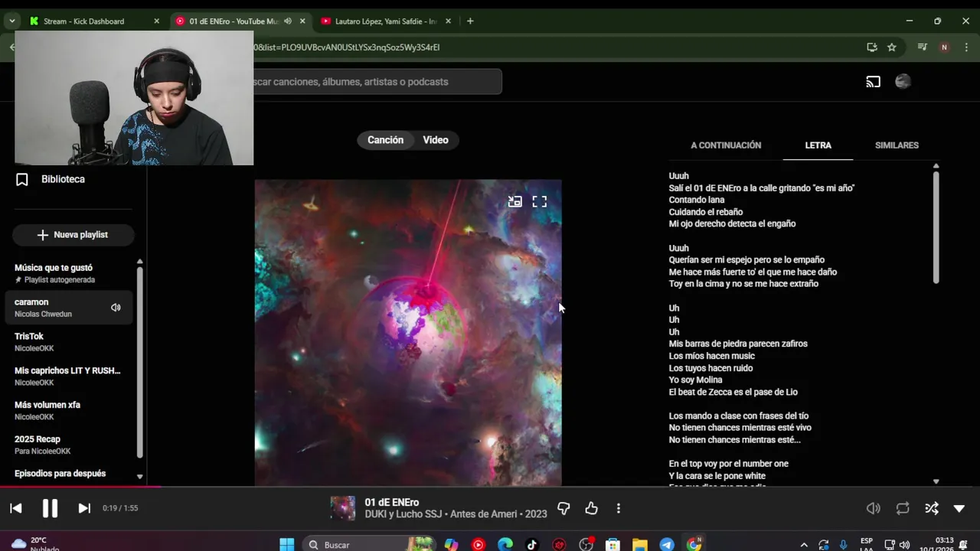Open Microsoft Store from the taskbar
This screenshot has height=551, width=980.
pos(612,545)
